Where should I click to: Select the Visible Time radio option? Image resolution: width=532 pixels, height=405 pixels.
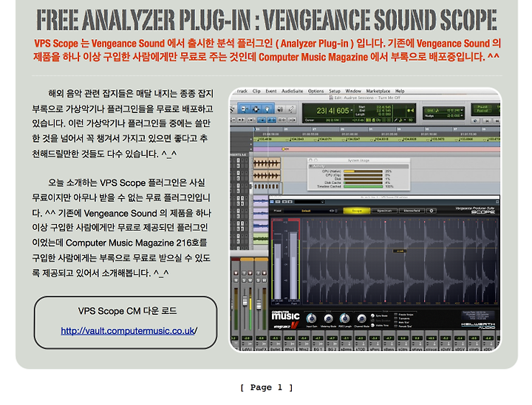tap(373, 325)
